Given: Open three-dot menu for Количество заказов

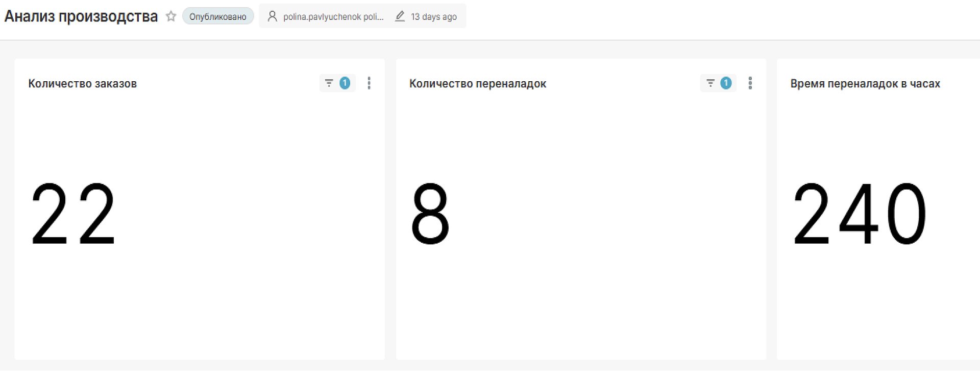Looking at the screenshot, I should (x=369, y=83).
